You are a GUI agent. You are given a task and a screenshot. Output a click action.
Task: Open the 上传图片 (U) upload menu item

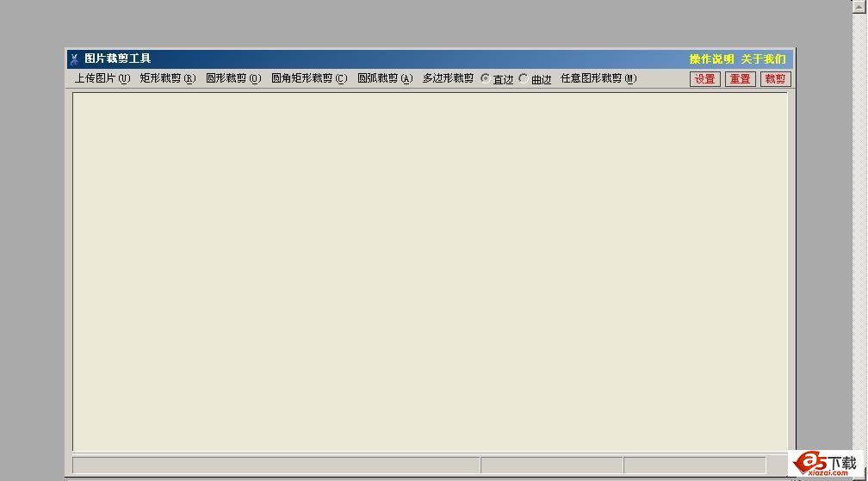tap(102, 78)
